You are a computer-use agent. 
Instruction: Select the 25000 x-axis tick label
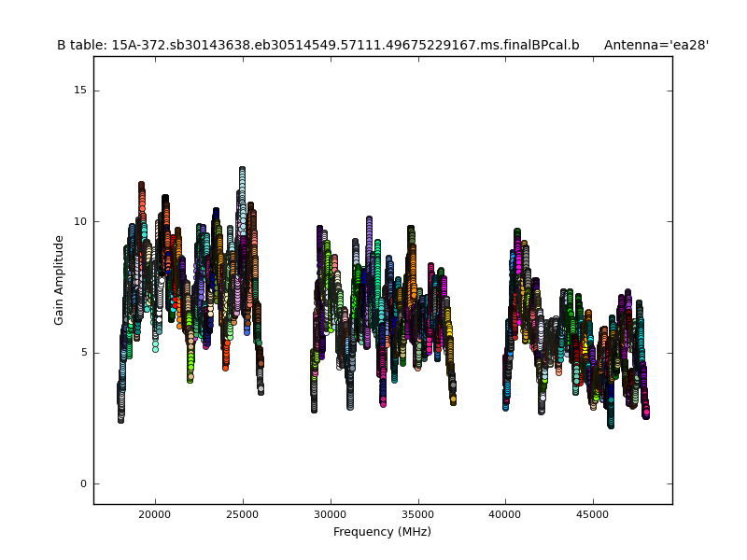tap(243, 513)
